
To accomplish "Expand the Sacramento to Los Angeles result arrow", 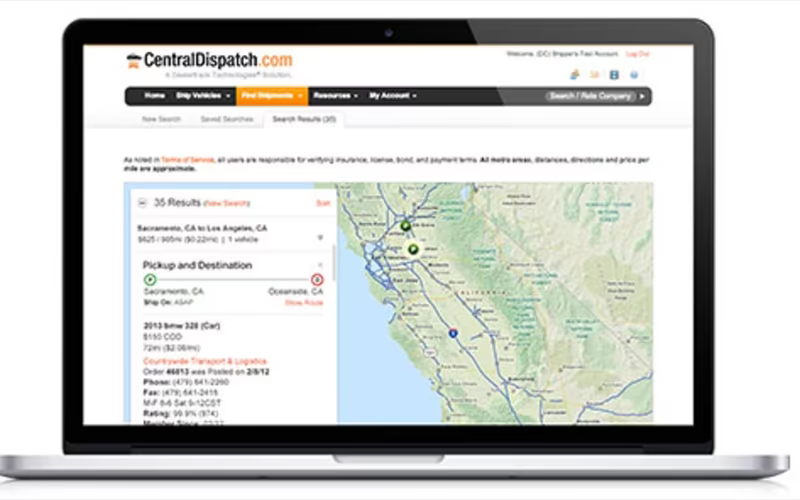I will pos(320,237).
